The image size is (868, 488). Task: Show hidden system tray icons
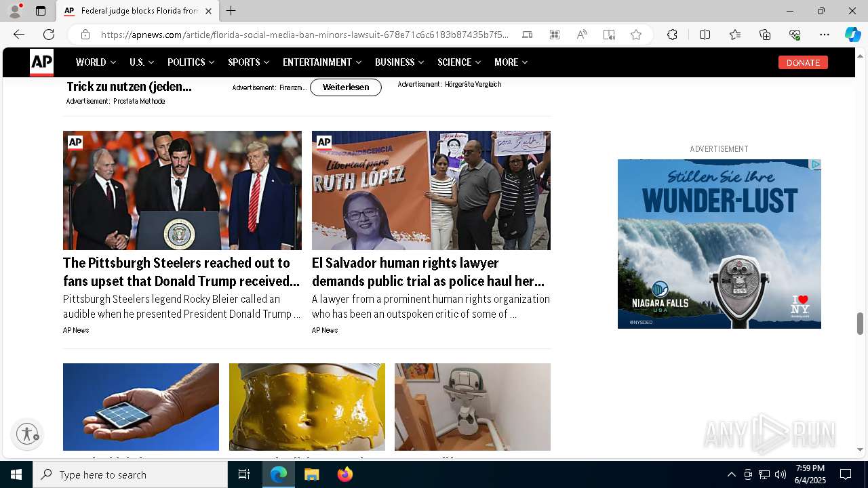(731, 474)
